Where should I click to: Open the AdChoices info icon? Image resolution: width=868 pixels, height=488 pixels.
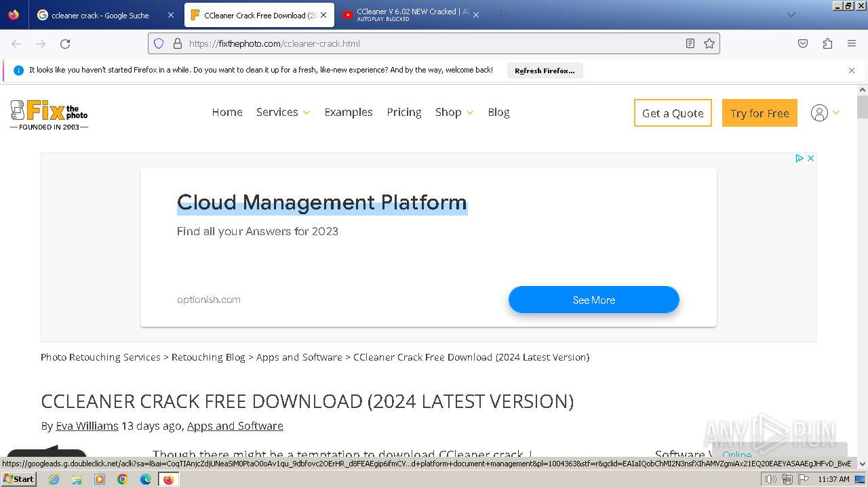click(800, 158)
